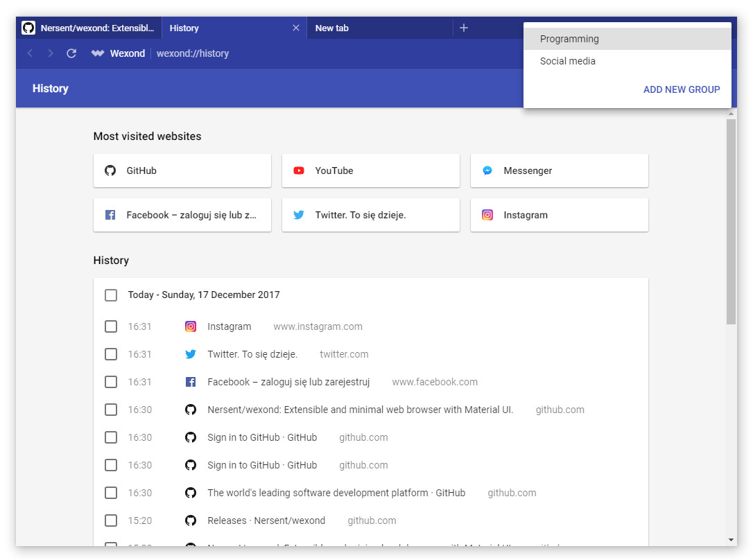This screenshot has width=753, height=560.
Task: Click the wexond://history address field
Action: [193, 53]
